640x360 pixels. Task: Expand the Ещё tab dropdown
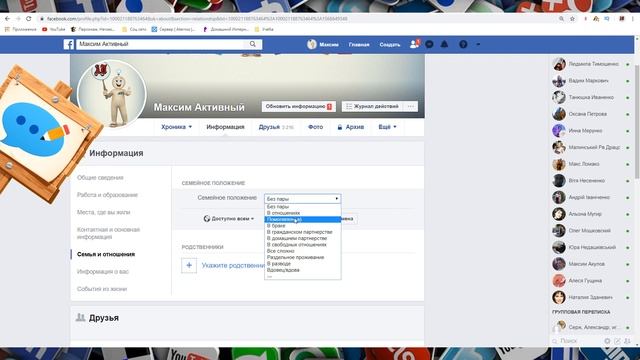[x=387, y=127]
